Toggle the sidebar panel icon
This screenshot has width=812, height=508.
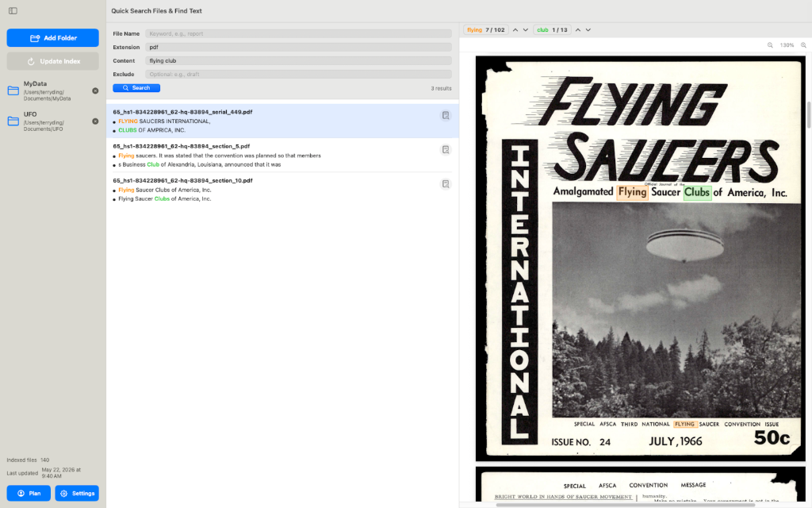tap(13, 10)
